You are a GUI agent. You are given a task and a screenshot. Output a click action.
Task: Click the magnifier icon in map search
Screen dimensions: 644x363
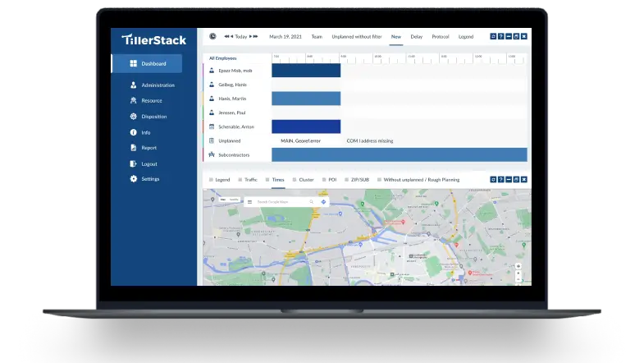click(311, 201)
